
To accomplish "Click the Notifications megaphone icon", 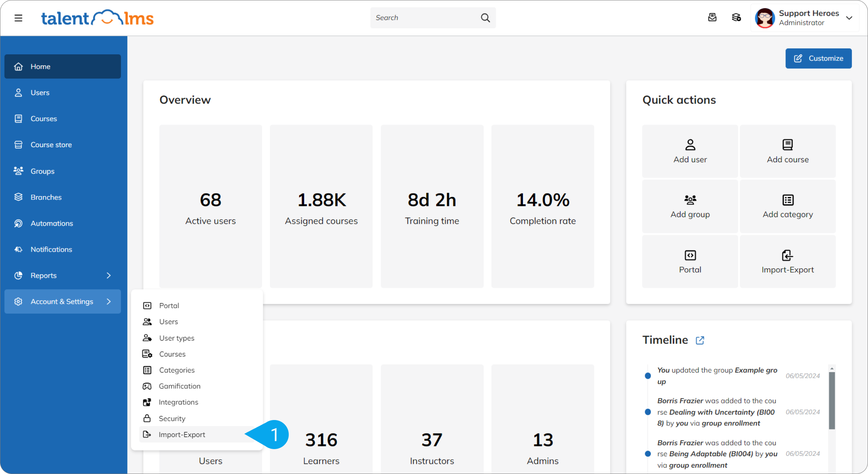I will pos(18,249).
